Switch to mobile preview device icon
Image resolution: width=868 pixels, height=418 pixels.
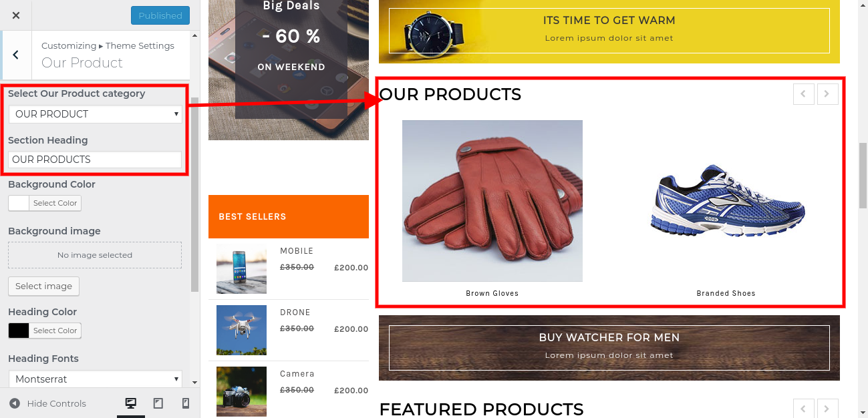tap(186, 403)
